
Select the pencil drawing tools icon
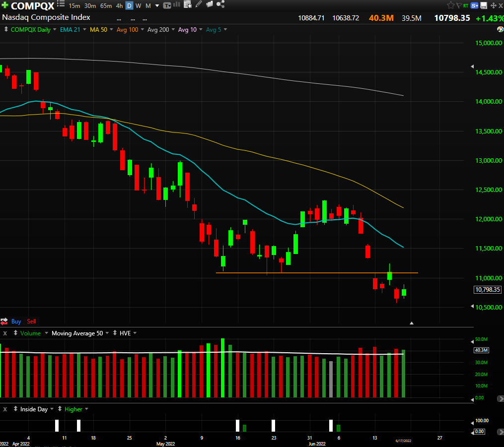[x=199, y=4]
